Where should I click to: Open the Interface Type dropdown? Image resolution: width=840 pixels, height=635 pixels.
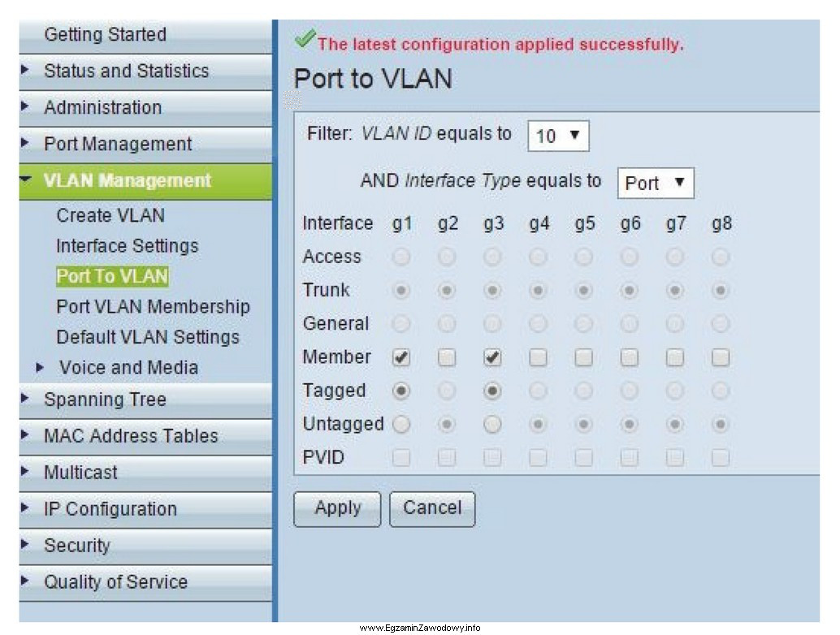pos(656,183)
